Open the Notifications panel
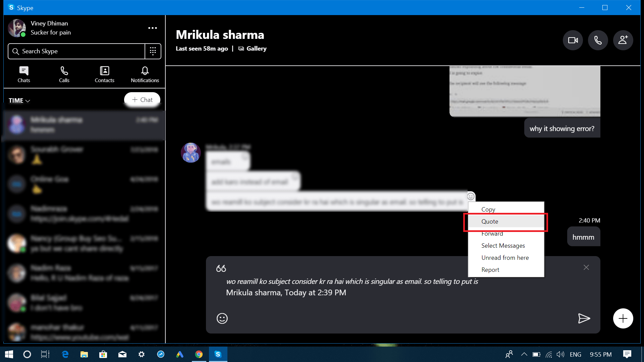Viewport: 644px width, 362px height. pyautogui.click(x=145, y=74)
